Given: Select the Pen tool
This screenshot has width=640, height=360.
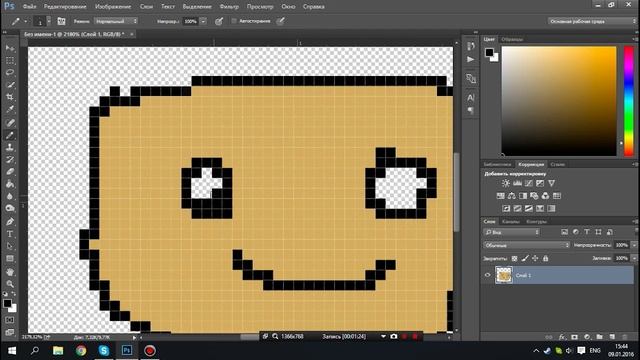Looking at the screenshot, I should 10,222.
